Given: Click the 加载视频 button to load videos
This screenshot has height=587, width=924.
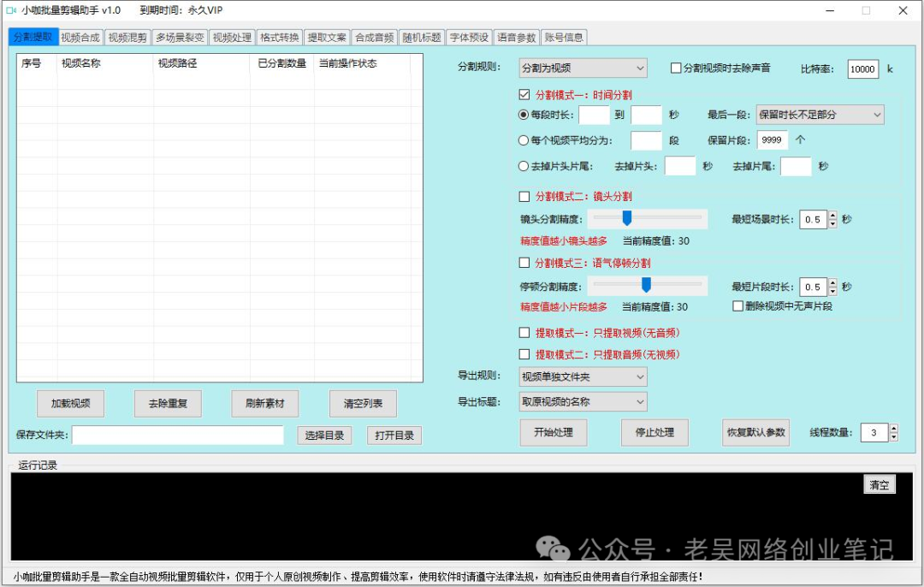Looking at the screenshot, I should pyautogui.click(x=70, y=403).
